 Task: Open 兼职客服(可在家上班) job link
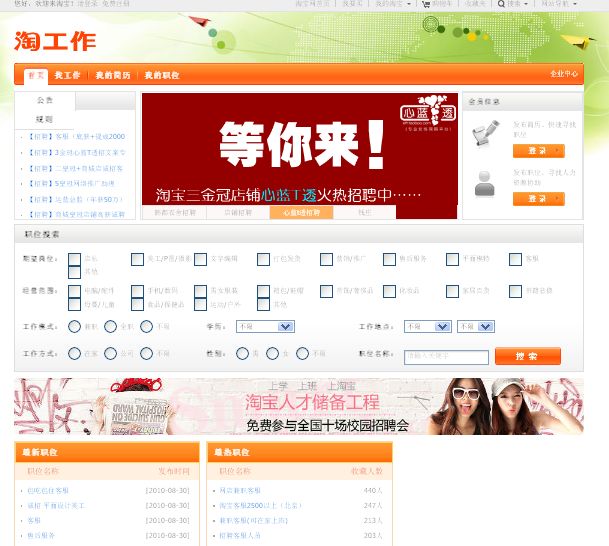tap(254, 520)
